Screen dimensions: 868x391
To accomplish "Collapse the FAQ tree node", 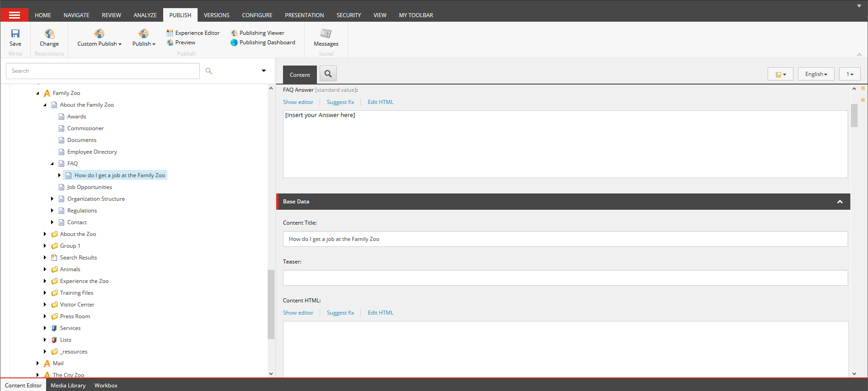I will click(x=52, y=164).
